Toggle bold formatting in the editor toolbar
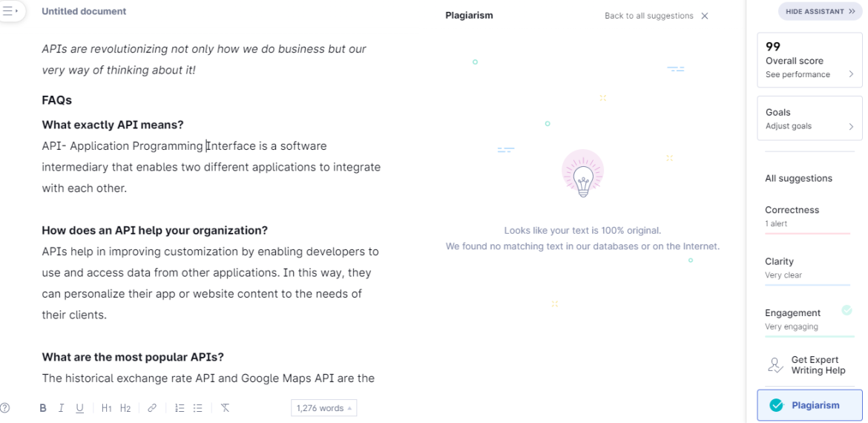Viewport: 868px width, 423px height. 43,408
